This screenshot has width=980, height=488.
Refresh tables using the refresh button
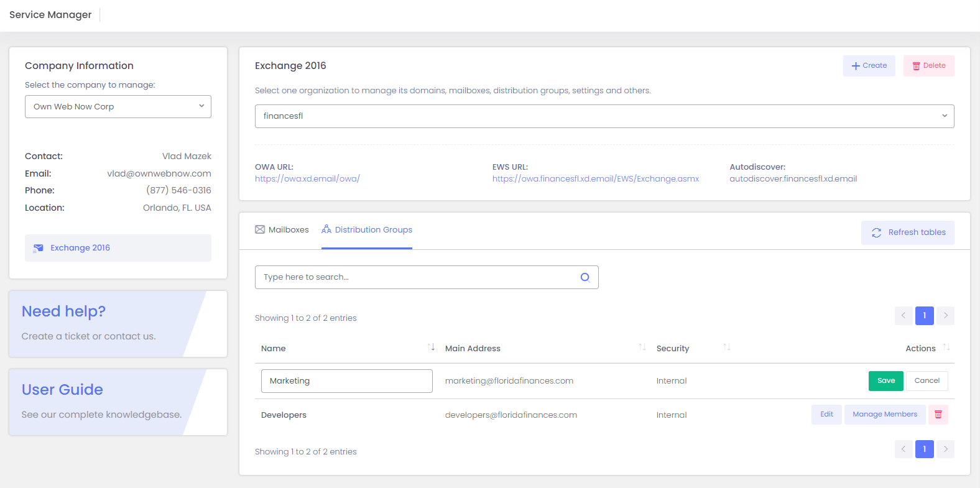click(x=907, y=232)
